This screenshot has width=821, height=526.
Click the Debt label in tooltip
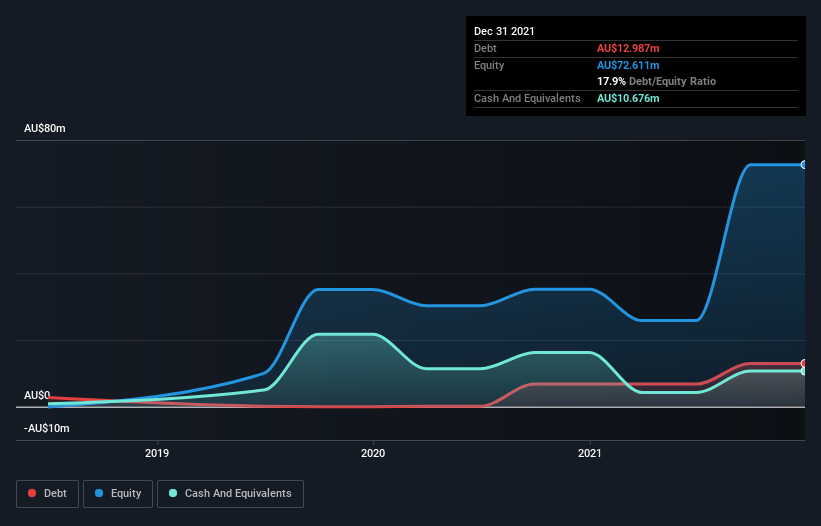485,48
